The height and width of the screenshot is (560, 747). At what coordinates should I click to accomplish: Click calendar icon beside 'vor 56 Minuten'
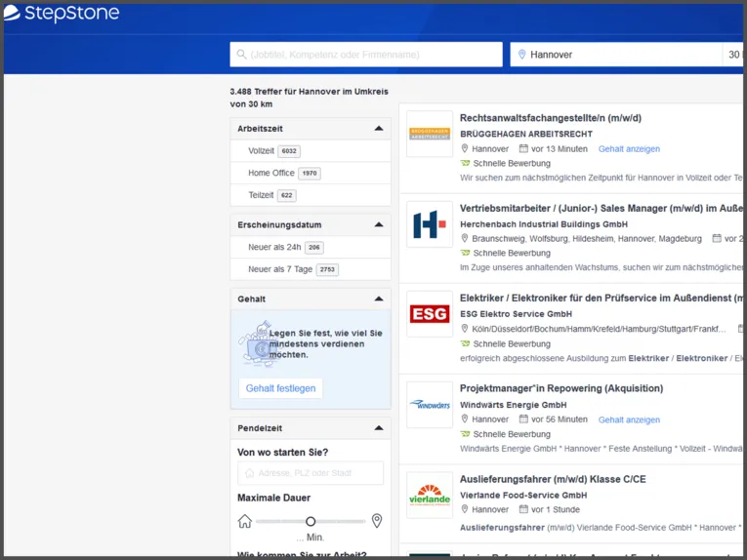(x=523, y=419)
